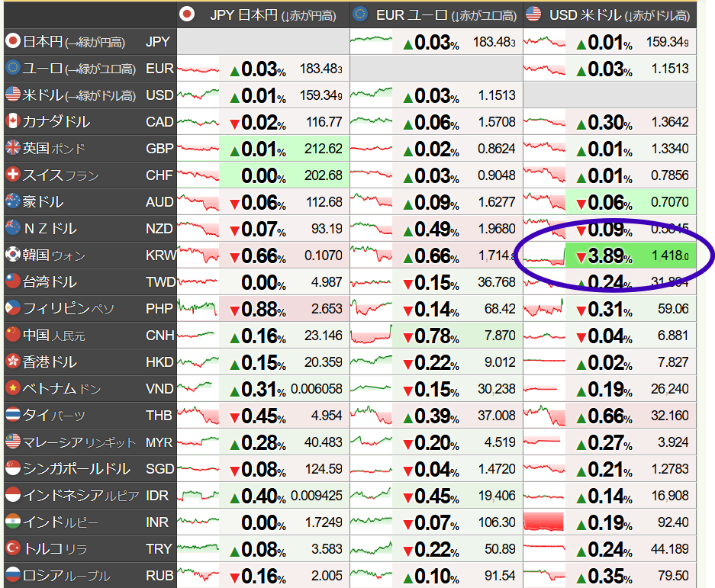Click the Japan flag icon in JPY row
Screen dimensions: 715x588
12,42
